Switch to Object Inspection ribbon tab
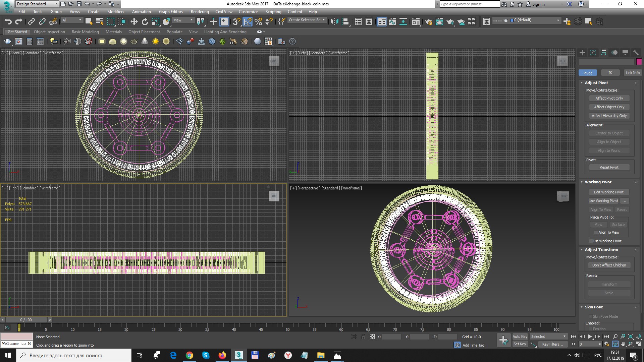This screenshot has width=644, height=362. (49, 32)
